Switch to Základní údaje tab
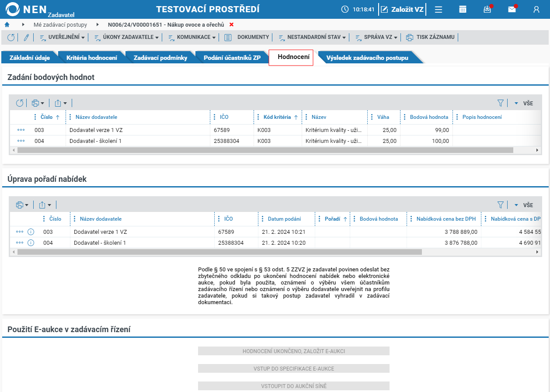 [x=30, y=58]
